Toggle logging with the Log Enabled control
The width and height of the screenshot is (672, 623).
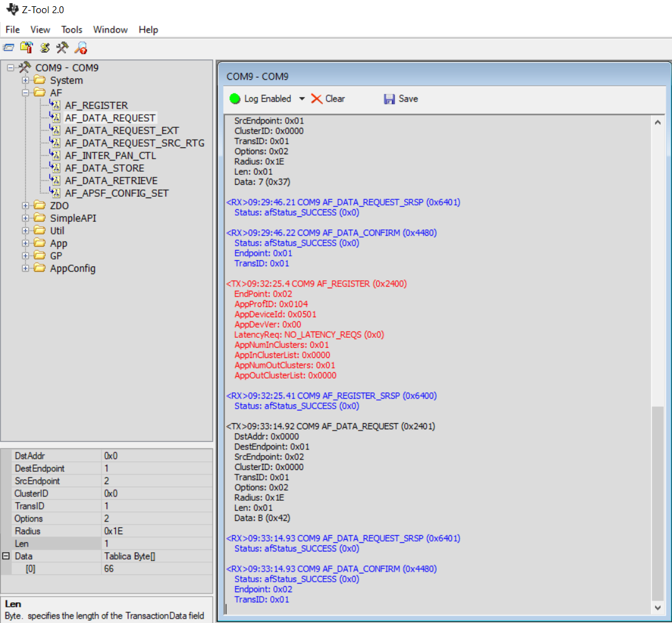tap(266, 98)
